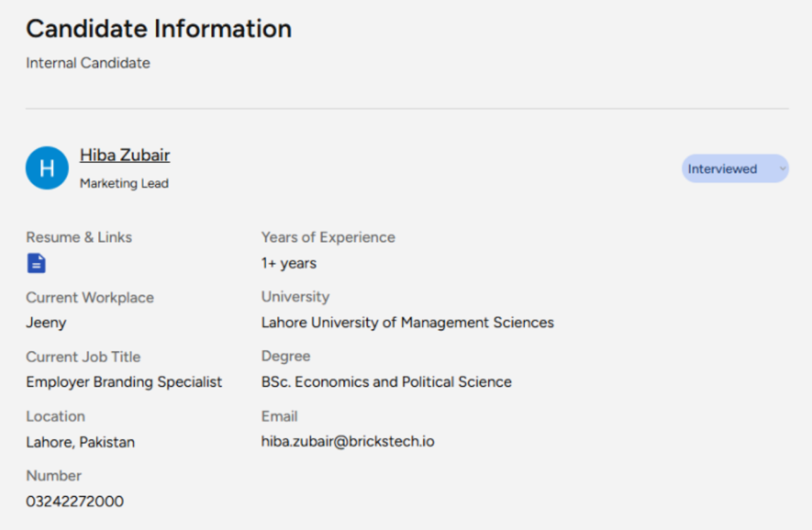The height and width of the screenshot is (530, 812).
Task: Click the Resume & Links label
Action: 79,237
